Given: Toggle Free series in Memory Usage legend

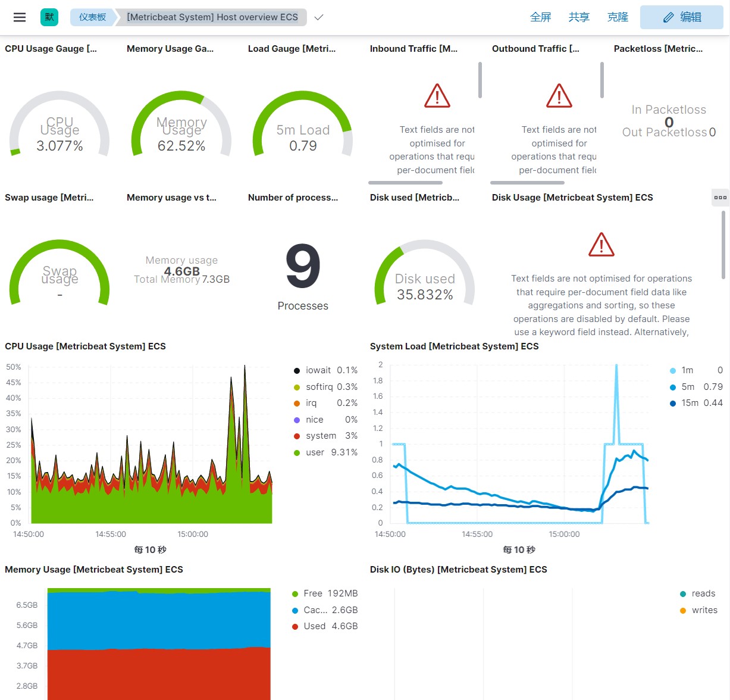Looking at the screenshot, I should [x=325, y=593].
